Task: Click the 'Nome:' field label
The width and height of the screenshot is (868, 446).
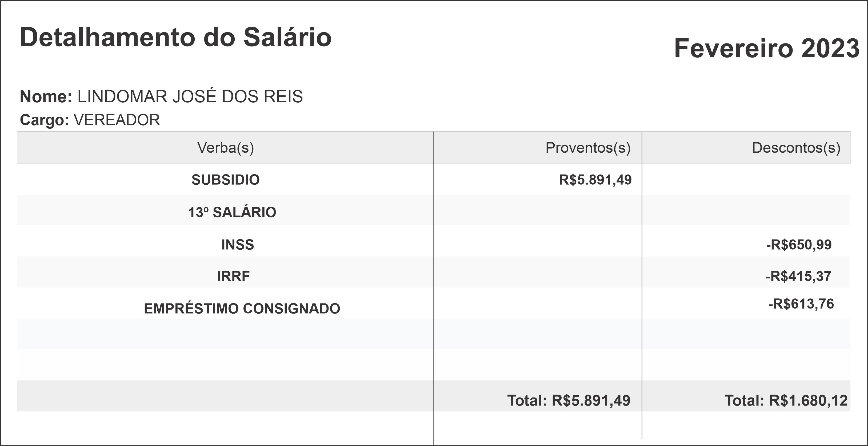Action: pos(46,97)
